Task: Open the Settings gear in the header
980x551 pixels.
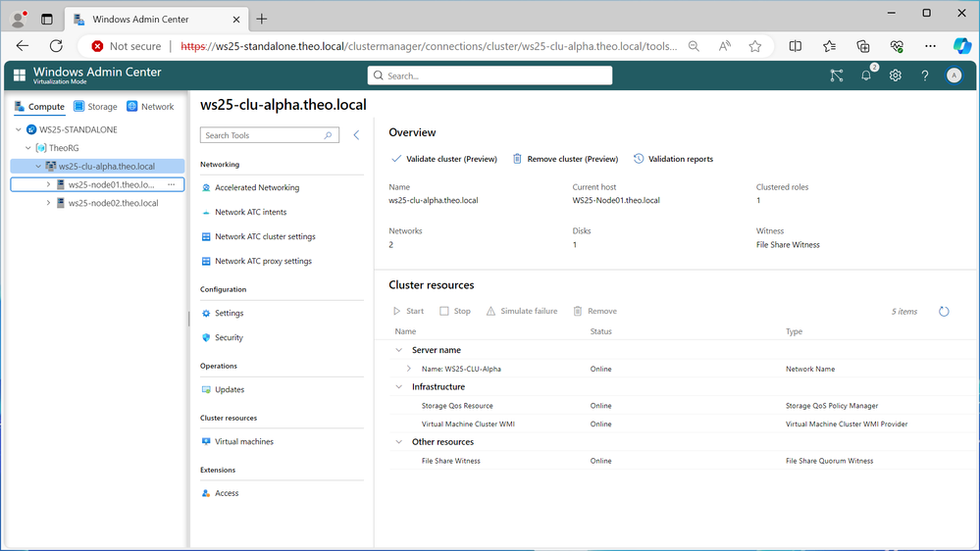Action: click(895, 75)
